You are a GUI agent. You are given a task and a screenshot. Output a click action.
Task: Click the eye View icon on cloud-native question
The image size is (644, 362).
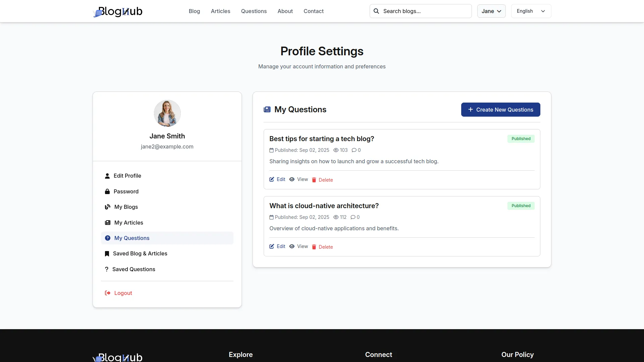tap(292, 246)
